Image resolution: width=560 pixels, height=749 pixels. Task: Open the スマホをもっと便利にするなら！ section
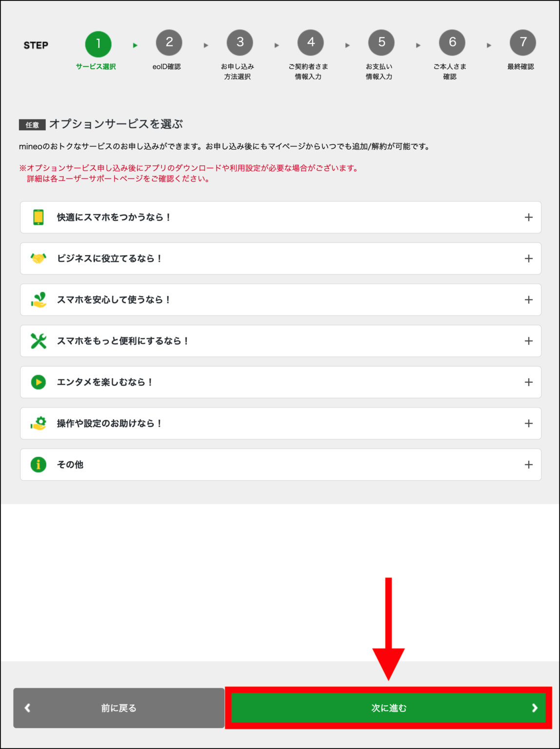point(280,341)
